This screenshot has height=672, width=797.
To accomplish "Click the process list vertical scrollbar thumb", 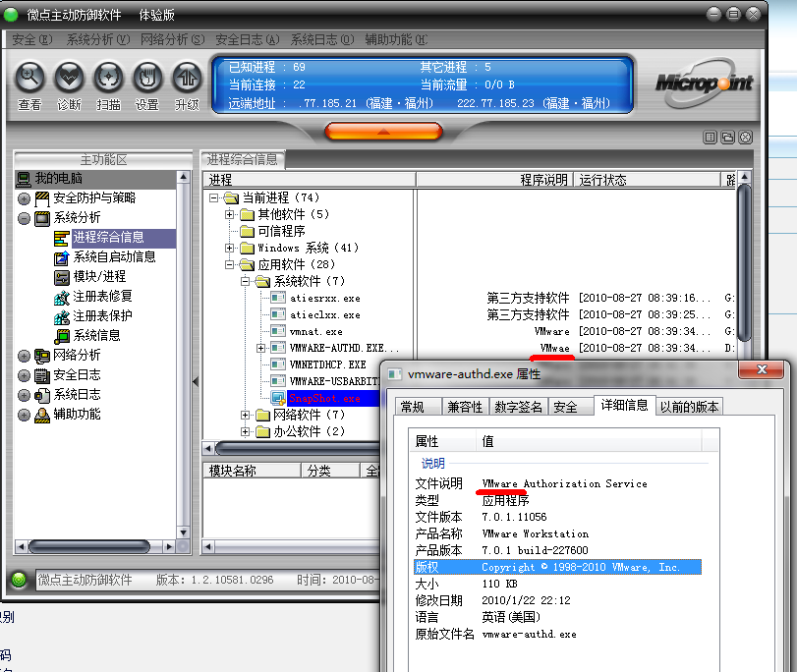I will 744,262.
